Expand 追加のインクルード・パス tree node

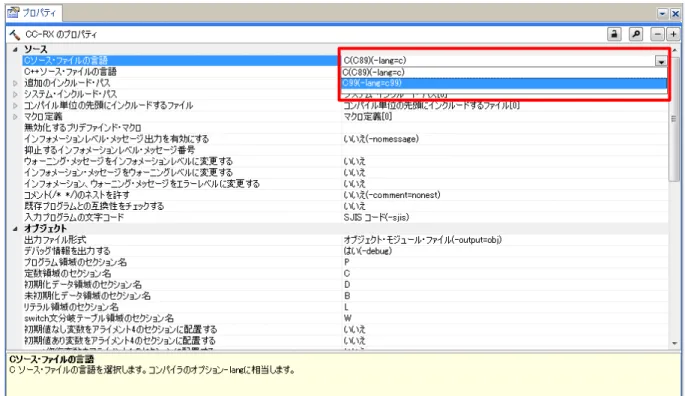(15, 83)
